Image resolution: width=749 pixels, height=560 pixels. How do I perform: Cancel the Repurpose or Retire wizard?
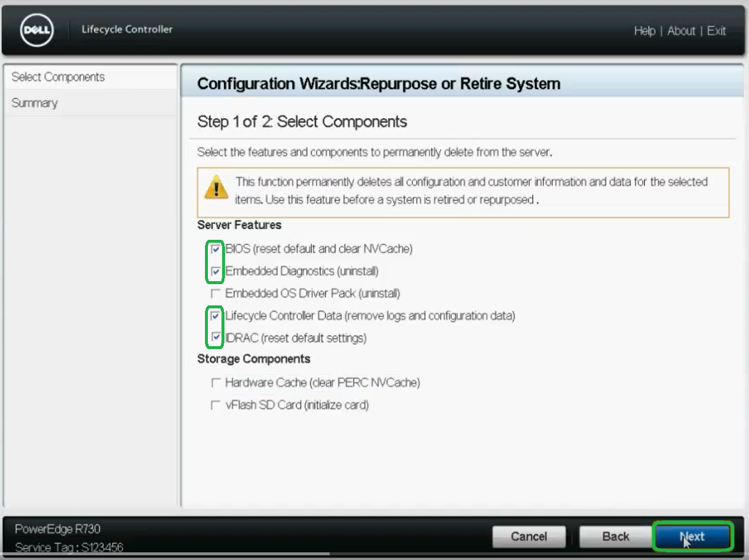click(529, 536)
